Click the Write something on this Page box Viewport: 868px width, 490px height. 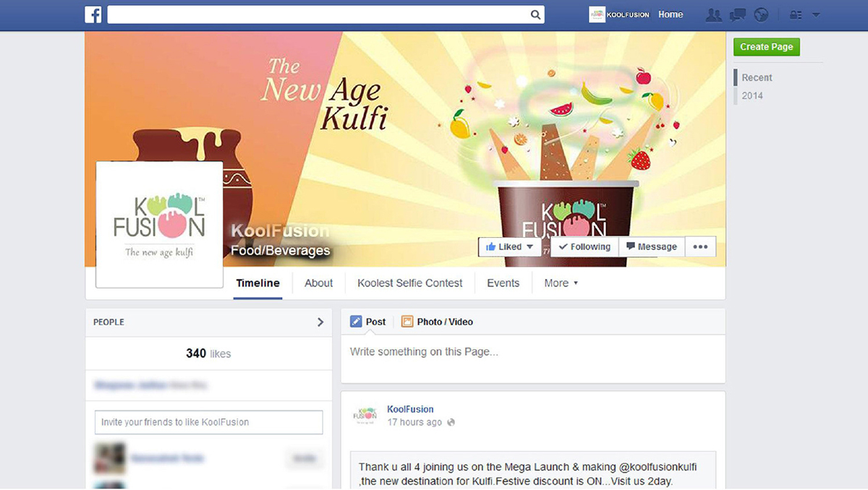[533, 358]
